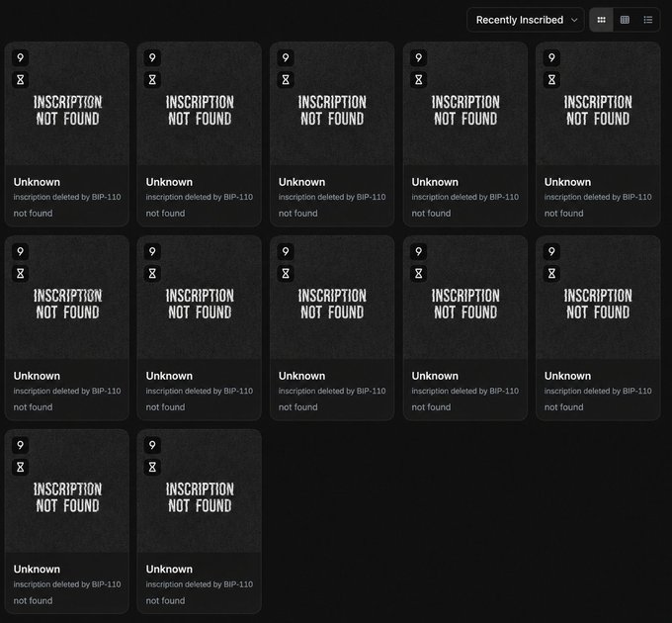Open the Recently Inscribed sort dropdown
Viewport: 672px width, 623px height.
click(x=526, y=20)
